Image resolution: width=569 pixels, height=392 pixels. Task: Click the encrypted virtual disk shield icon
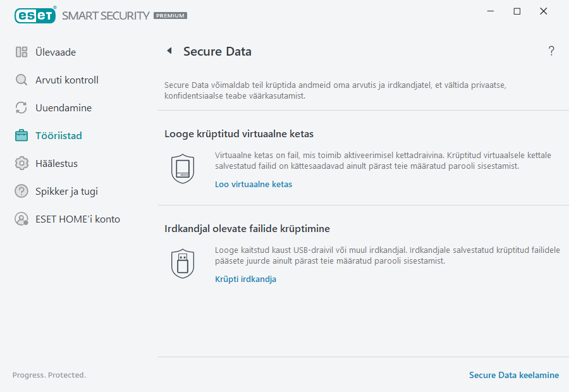(183, 168)
